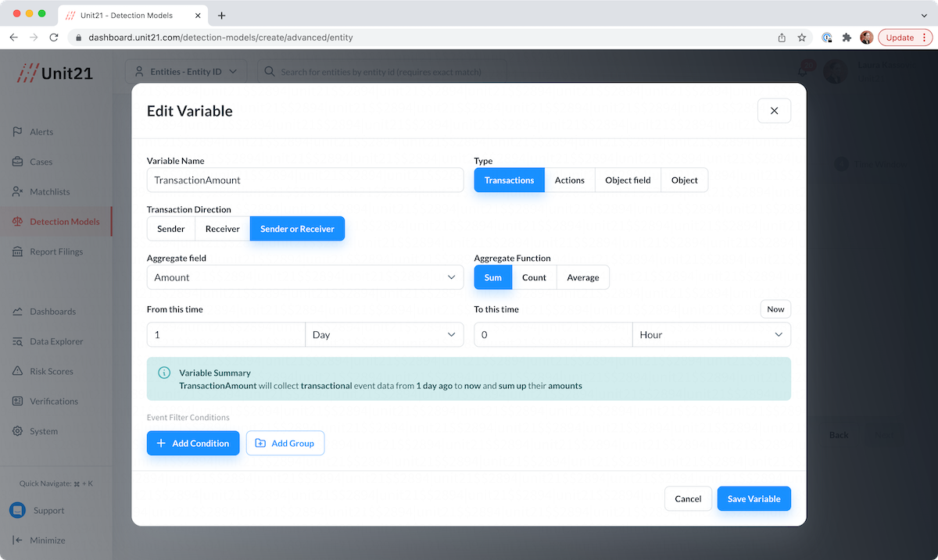Bookmark this page with star icon
The height and width of the screenshot is (560, 938).
[801, 37]
